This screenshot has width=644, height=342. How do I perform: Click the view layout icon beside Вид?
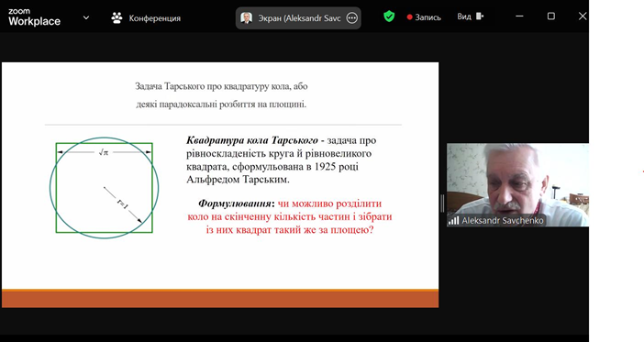tap(480, 16)
